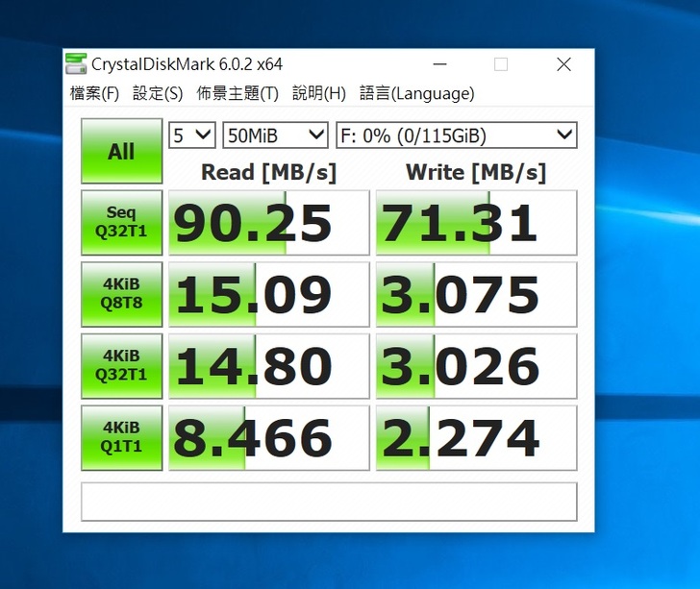Minimize the CrystalDiskMark window
This screenshot has height=589, width=700.
[439, 64]
